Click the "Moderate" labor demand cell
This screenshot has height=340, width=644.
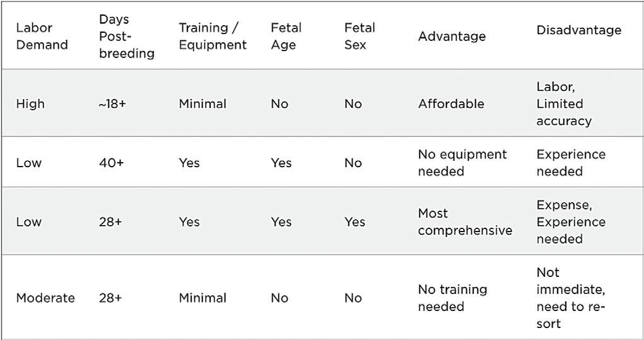pyautogui.click(x=45, y=298)
